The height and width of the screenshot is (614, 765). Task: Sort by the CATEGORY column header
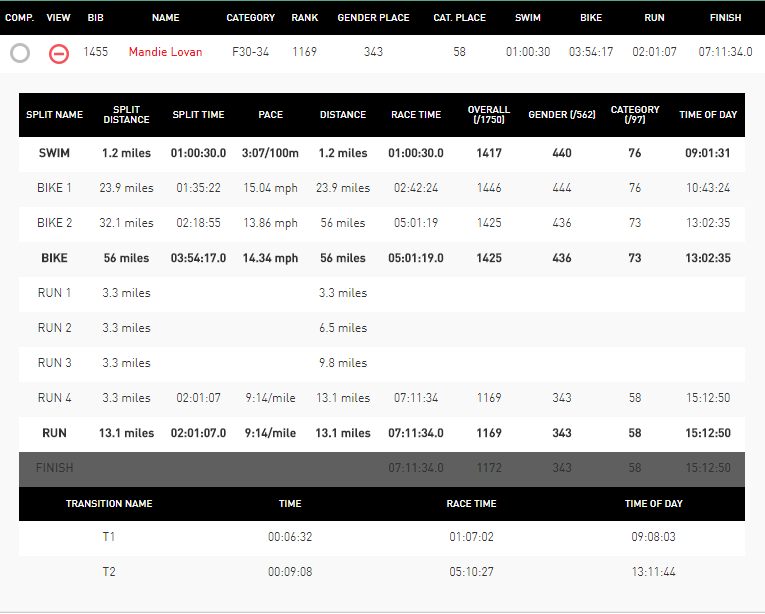tap(250, 18)
